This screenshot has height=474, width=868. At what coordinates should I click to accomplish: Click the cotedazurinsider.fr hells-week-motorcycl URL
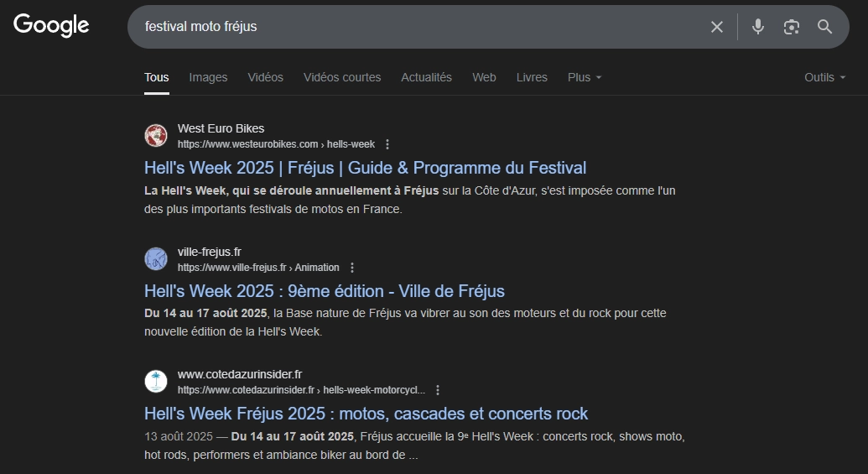(x=301, y=390)
